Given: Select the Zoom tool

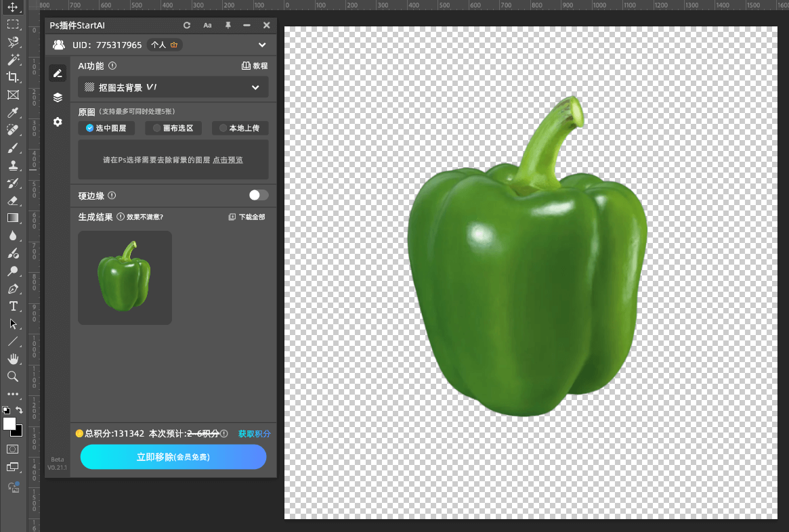Looking at the screenshot, I should 12,376.
